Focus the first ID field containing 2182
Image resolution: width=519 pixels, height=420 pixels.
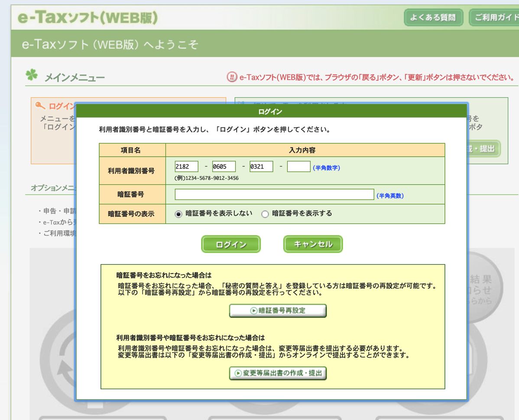click(x=186, y=166)
